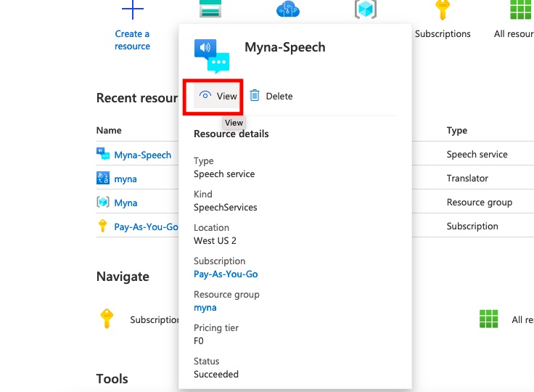Screen dimensions: 534x392
Task: Click the Resource details heading
Action: (x=231, y=134)
